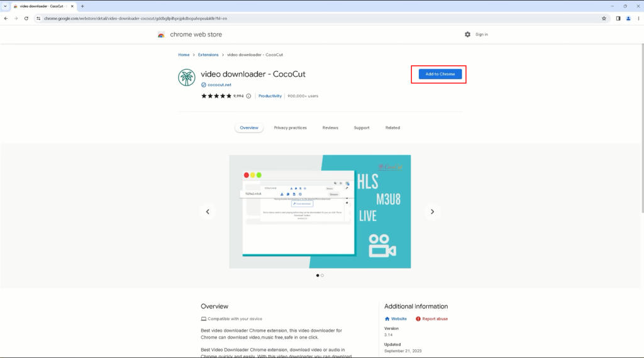Go to the Home breadcrumb link
This screenshot has width=644, height=358.
click(x=184, y=55)
